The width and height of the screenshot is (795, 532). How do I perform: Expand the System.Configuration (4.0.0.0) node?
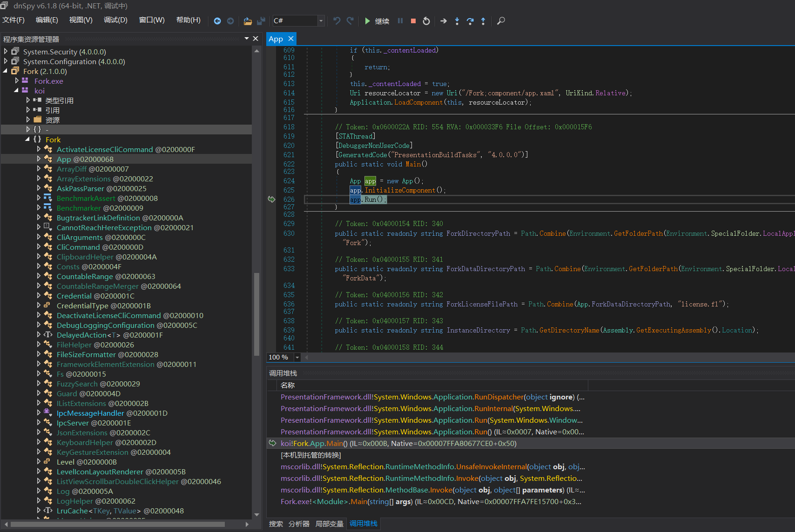pos(6,61)
